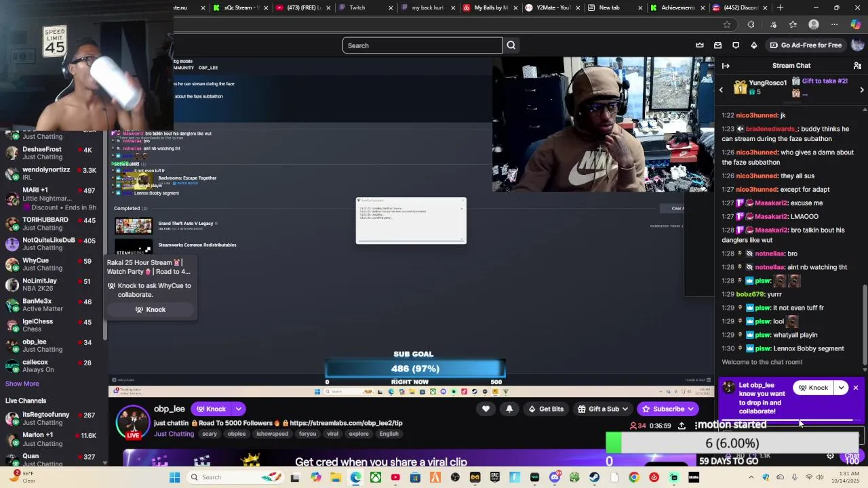This screenshot has height=488, width=868.
Task: Open the obp_lee channel avatar
Action: (x=133, y=422)
